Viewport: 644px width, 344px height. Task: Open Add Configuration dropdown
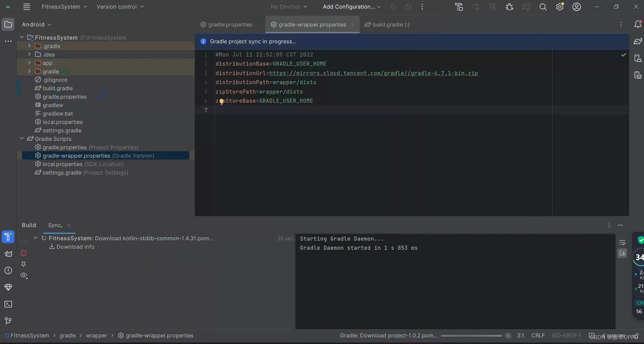pos(351,7)
